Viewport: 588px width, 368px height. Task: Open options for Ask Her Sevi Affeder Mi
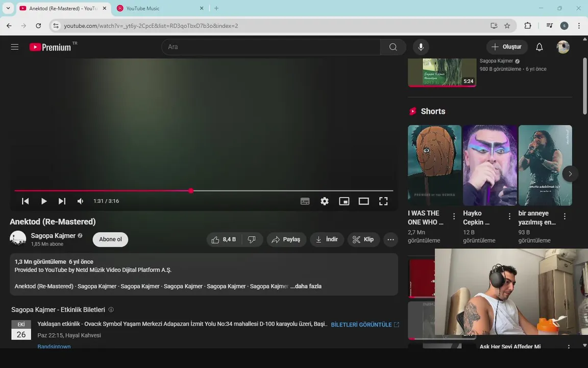coord(569,347)
